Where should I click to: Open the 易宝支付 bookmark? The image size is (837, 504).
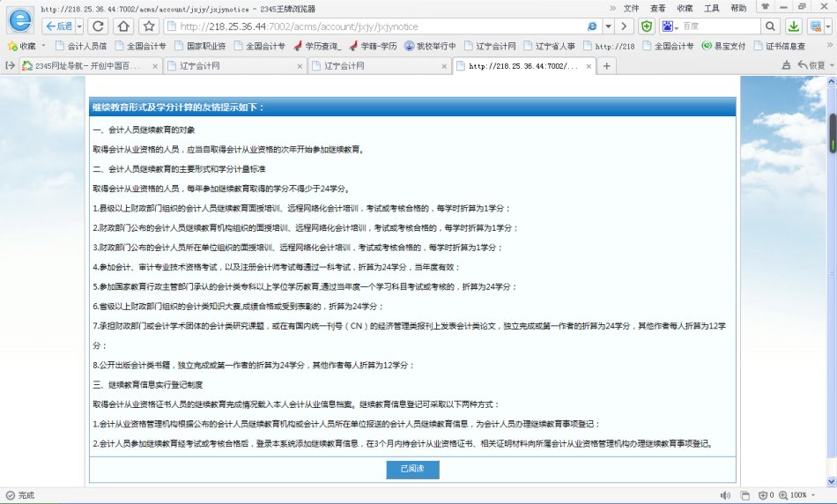click(724, 46)
